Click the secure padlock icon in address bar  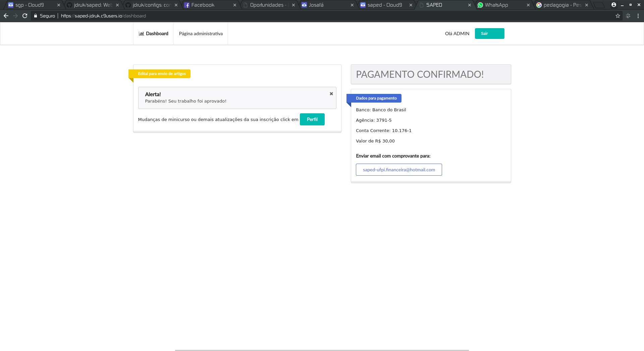click(x=36, y=16)
